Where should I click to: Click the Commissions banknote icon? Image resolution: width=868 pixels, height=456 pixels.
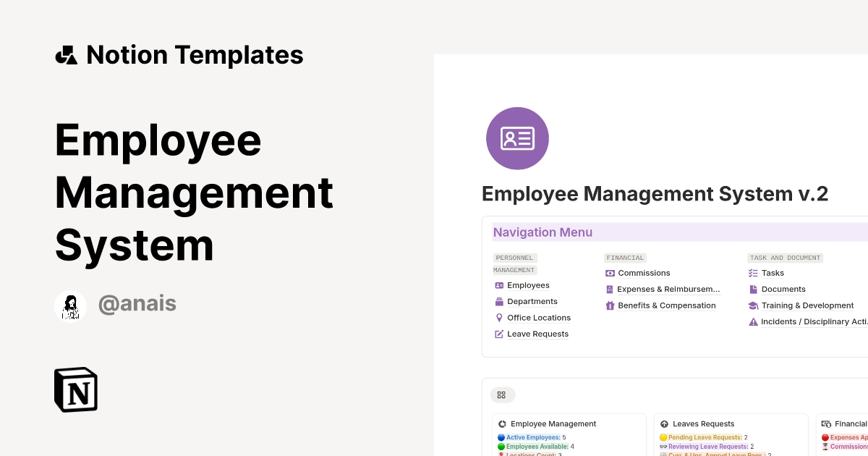[609, 273]
